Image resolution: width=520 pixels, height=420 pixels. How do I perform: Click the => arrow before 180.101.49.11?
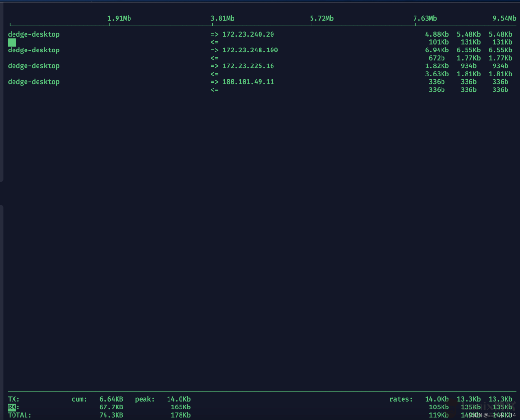[x=214, y=82]
